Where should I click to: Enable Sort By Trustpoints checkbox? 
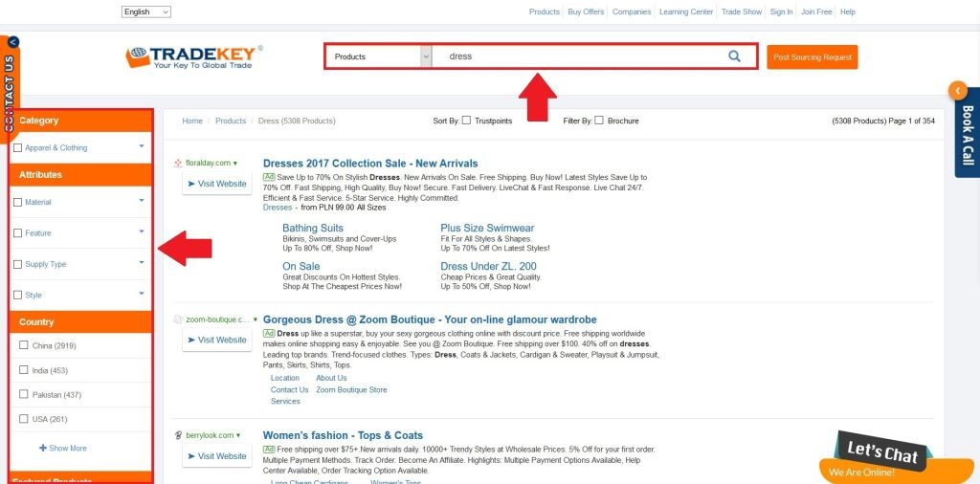click(466, 121)
